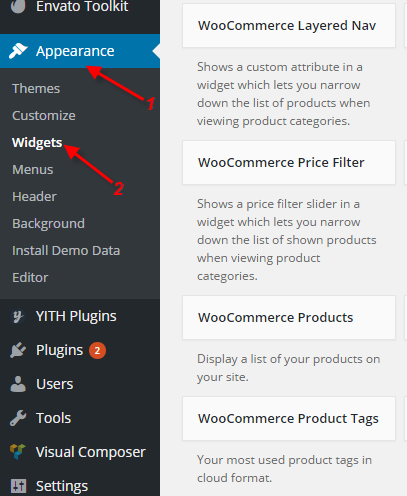Click the Appearance paintbrush icon

point(18,51)
